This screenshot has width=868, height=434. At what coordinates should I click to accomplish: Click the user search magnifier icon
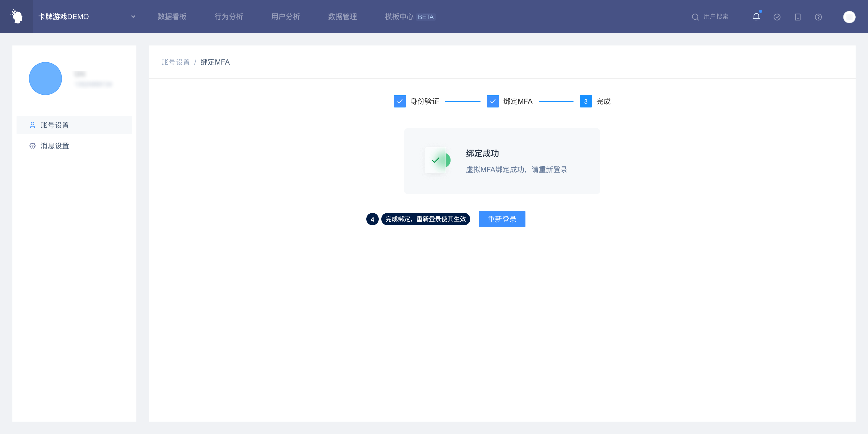click(695, 17)
